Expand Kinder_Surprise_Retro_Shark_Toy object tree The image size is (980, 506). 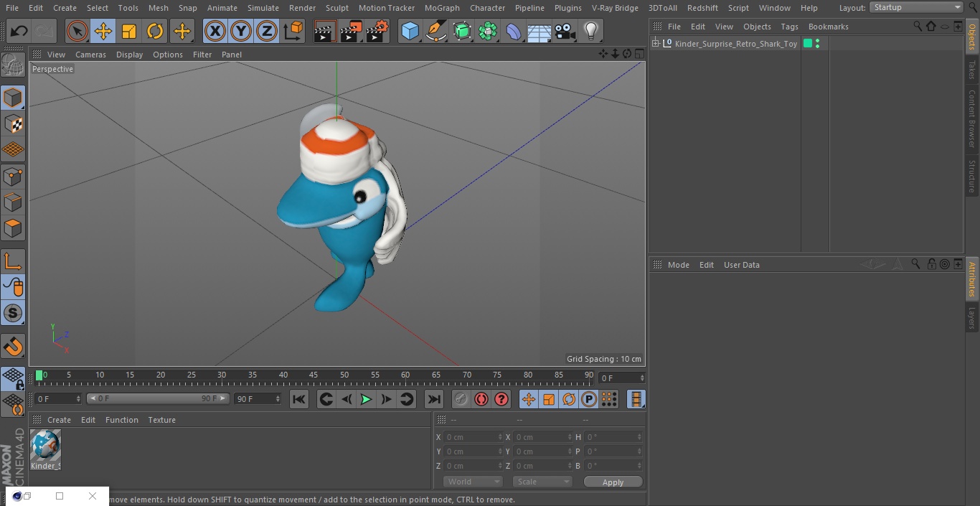point(655,44)
